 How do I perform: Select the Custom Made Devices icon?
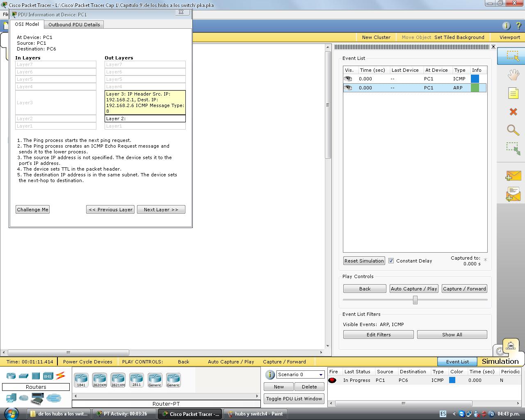tap(37, 398)
